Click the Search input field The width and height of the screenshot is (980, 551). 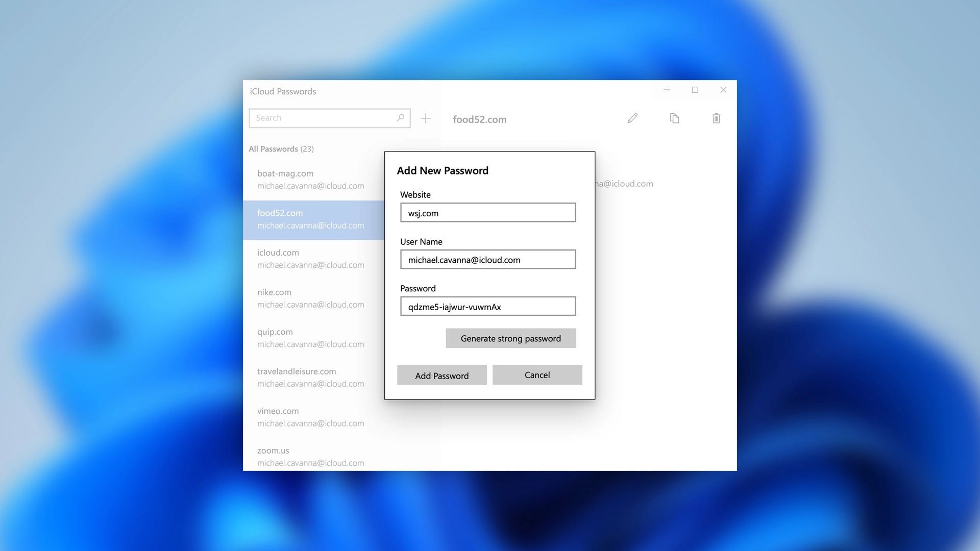click(x=330, y=118)
